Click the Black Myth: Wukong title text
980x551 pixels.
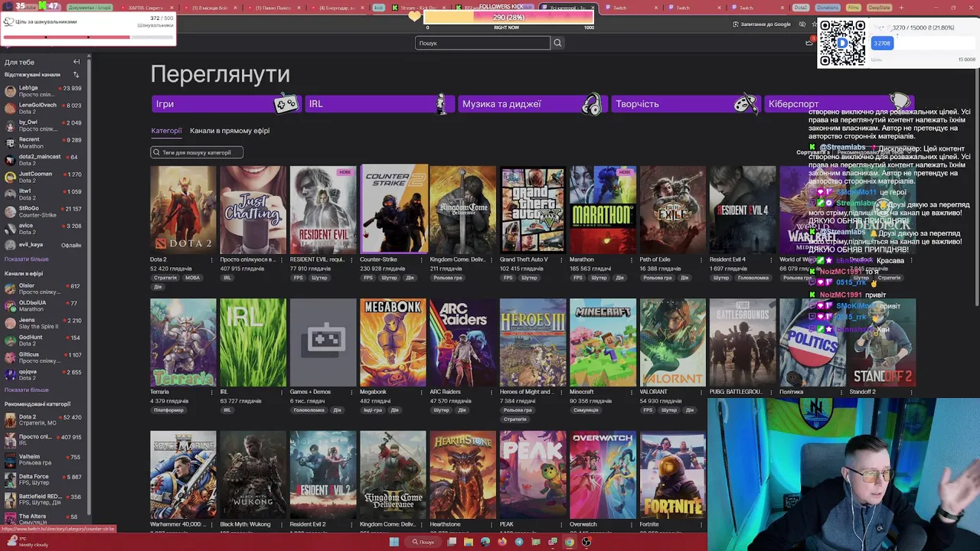245,524
